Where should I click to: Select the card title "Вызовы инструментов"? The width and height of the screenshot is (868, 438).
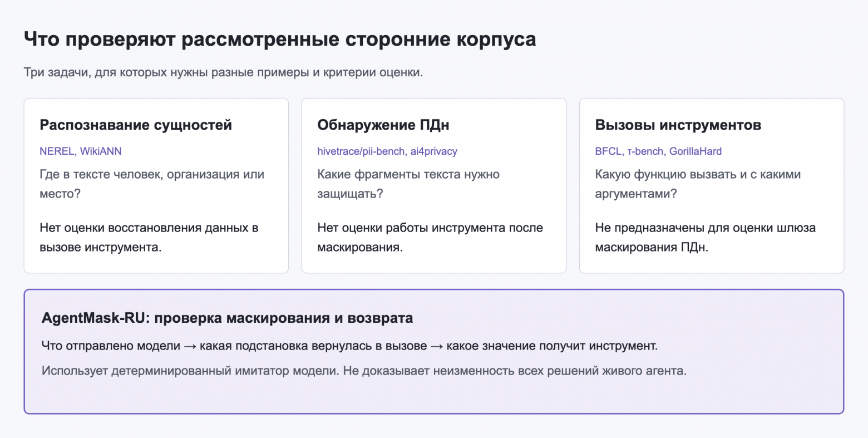click(678, 125)
